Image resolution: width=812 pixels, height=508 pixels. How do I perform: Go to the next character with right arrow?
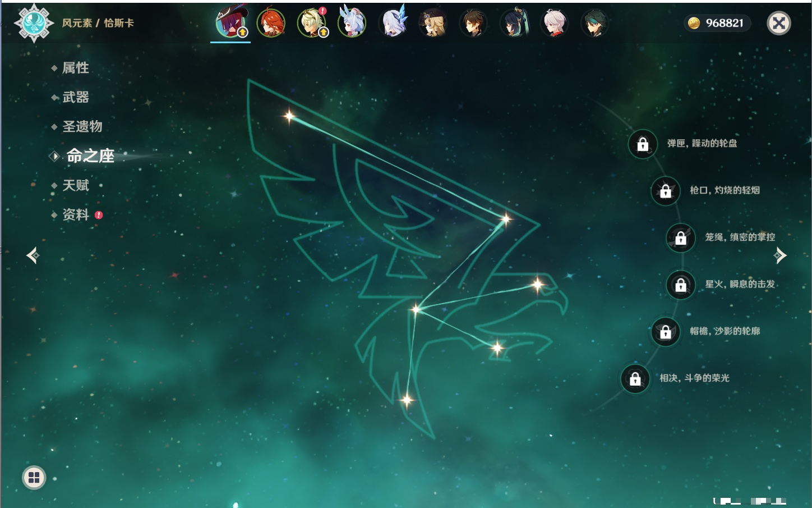(x=780, y=255)
